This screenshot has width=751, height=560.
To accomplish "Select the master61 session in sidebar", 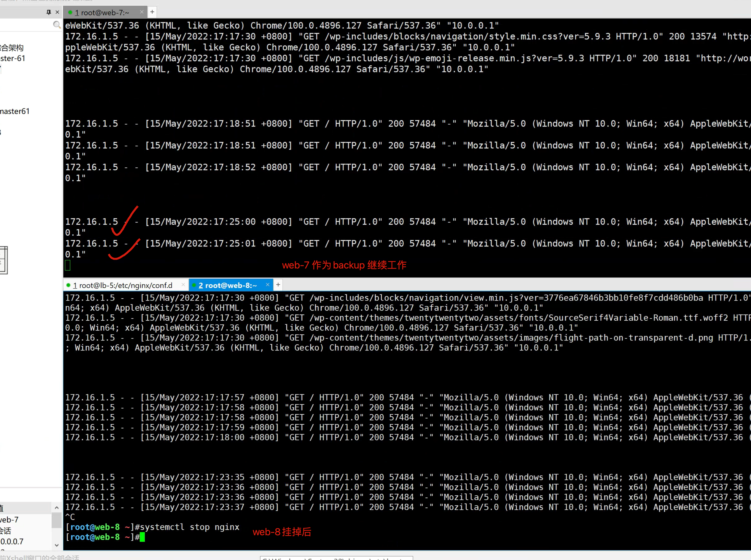I will point(15,111).
